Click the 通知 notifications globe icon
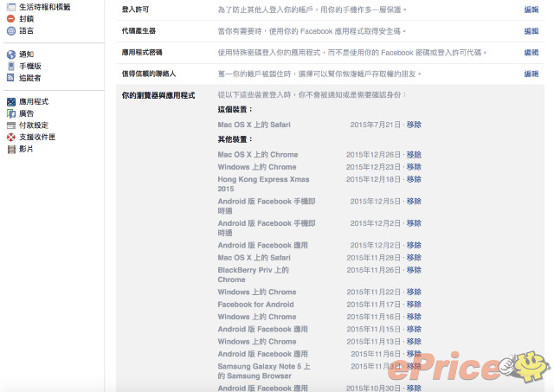 click(11, 54)
